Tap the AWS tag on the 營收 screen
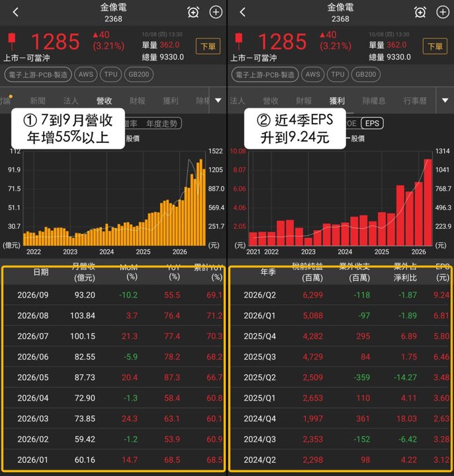 pyautogui.click(x=85, y=74)
